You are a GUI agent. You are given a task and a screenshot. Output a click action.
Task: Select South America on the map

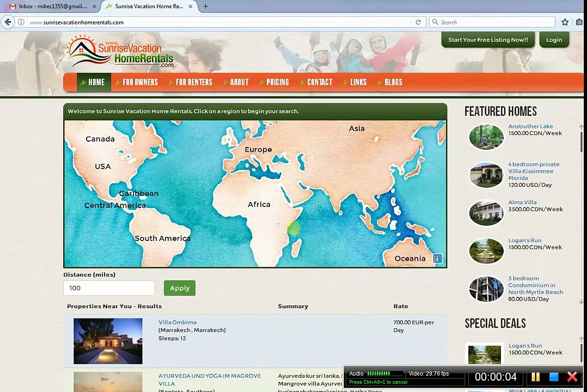[x=162, y=238]
